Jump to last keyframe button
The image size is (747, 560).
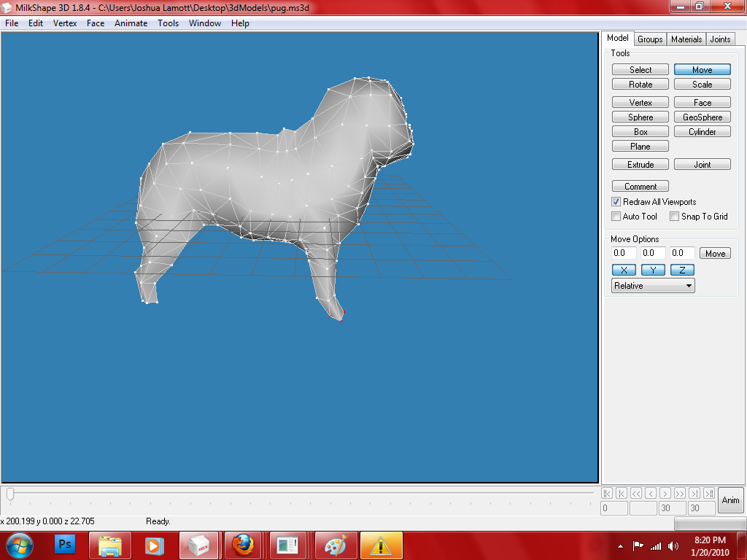709,494
